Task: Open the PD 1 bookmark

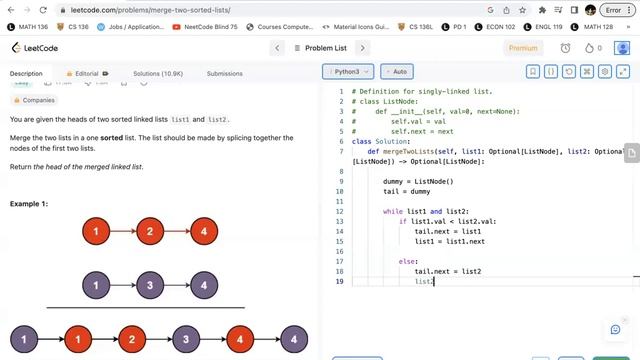Action: click(x=454, y=27)
